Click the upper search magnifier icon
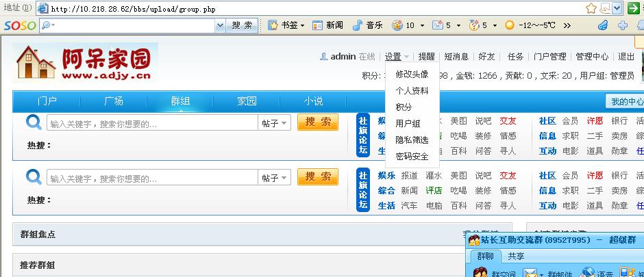 (x=34, y=122)
